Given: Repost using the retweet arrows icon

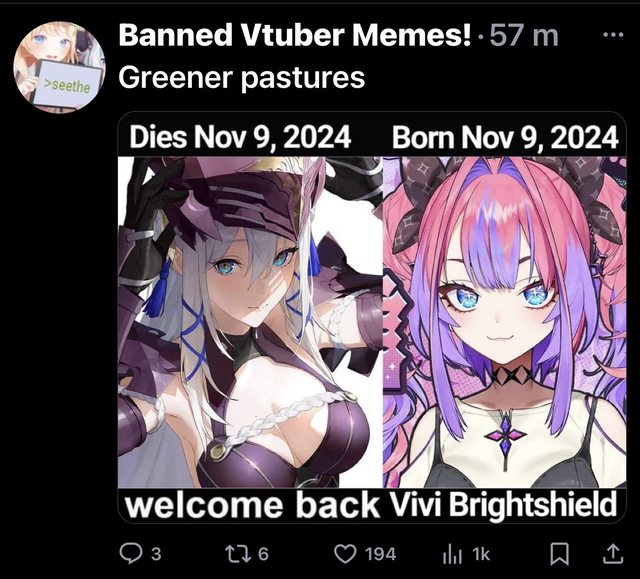Looking at the screenshot, I should tap(238, 554).
